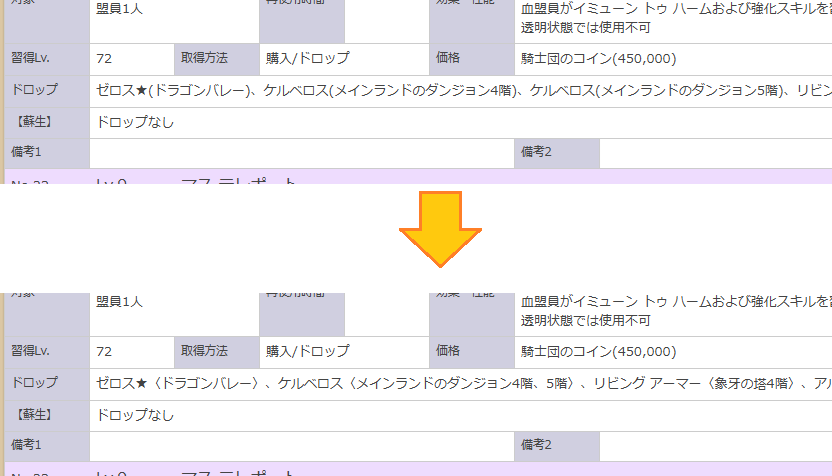Screen dimensions: 832x476
Task: Click empty 備考2 value cell in lower table
Action: click(x=716, y=446)
